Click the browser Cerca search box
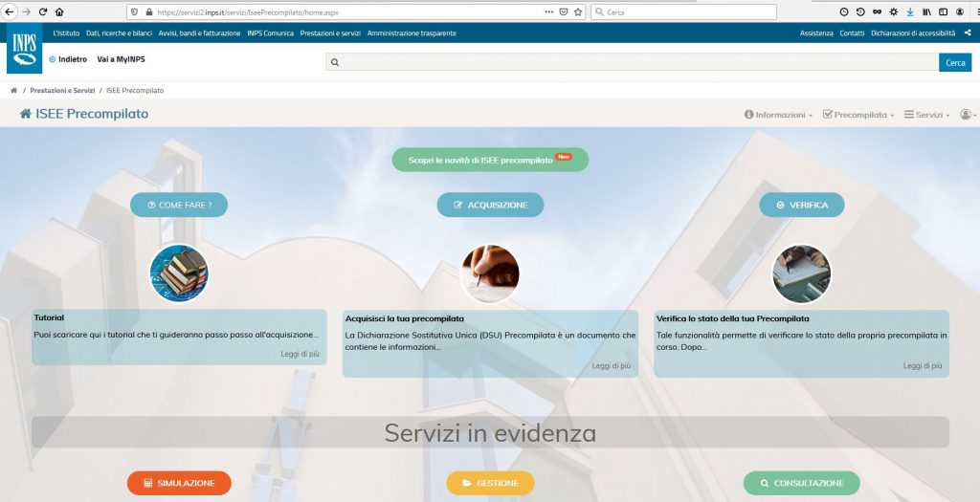This screenshot has height=502, width=980. click(683, 11)
